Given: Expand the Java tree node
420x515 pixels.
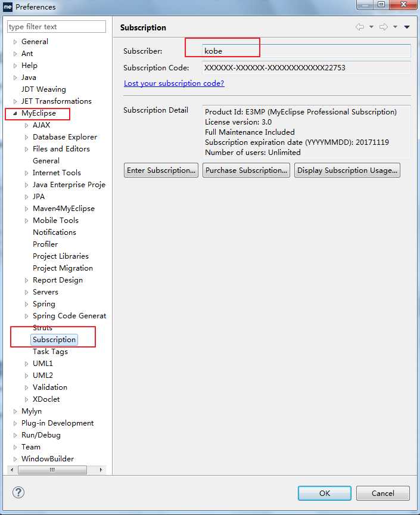Looking at the screenshot, I should pyautogui.click(x=15, y=78).
